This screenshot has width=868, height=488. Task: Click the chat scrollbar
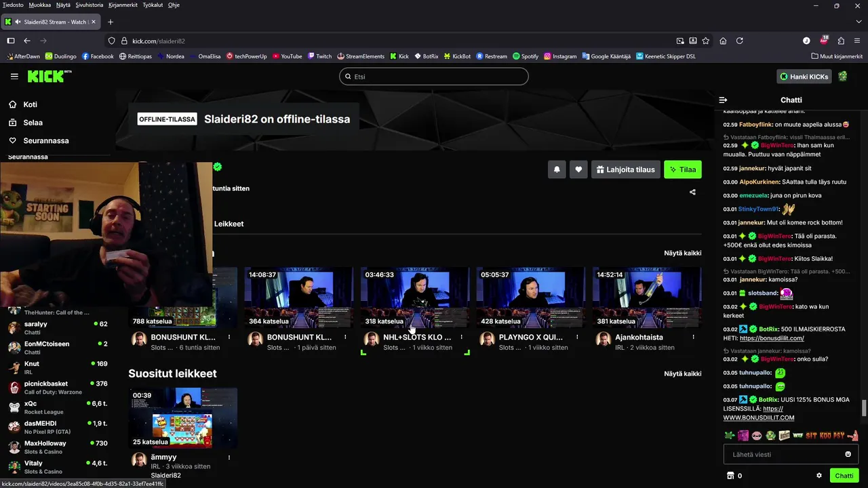[x=864, y=409]
